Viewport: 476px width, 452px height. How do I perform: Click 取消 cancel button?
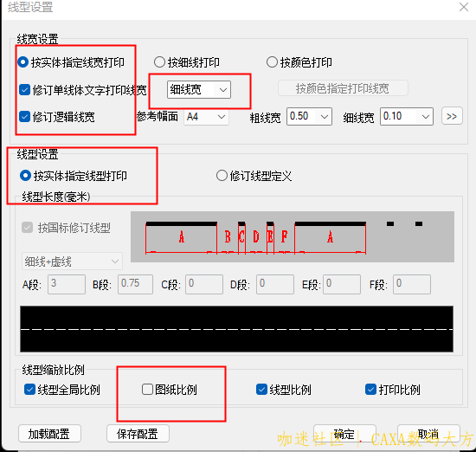coord(428,434)
